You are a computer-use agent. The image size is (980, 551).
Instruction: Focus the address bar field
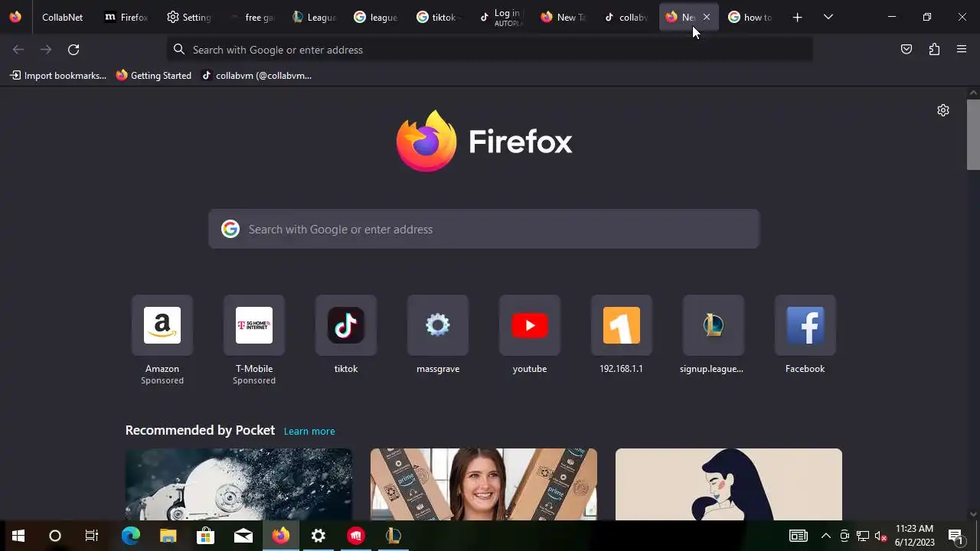point(490,50)
